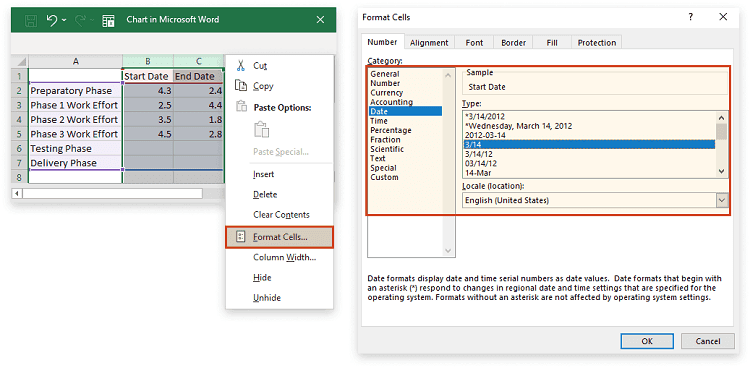Select Accounting category
The width and height of the screenshot is (750, 368).
tap(391, 102)
